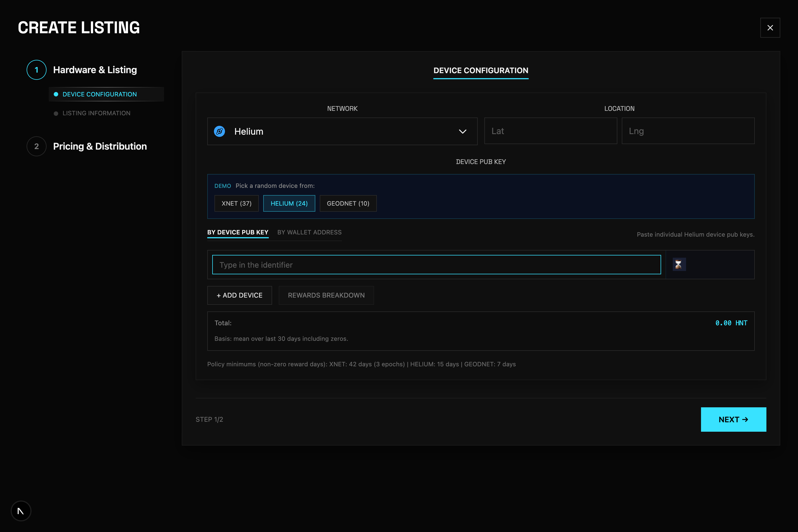
Task: Switch to By Device Pub Key tab
Action: (x=238, y=232)
